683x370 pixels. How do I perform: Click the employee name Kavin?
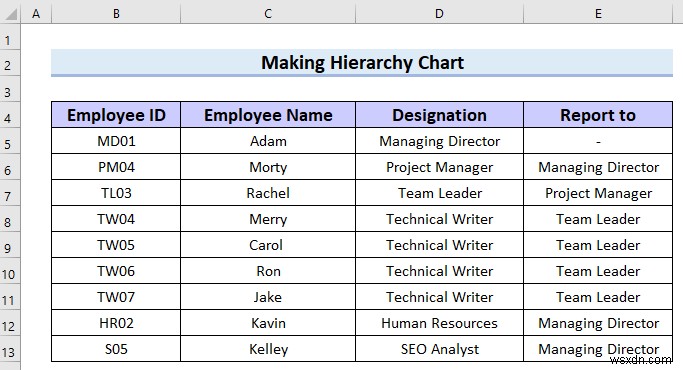[268, 323]
